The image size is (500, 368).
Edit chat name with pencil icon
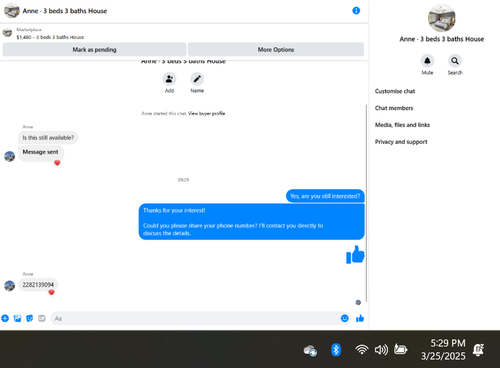(x=197, y=79)
